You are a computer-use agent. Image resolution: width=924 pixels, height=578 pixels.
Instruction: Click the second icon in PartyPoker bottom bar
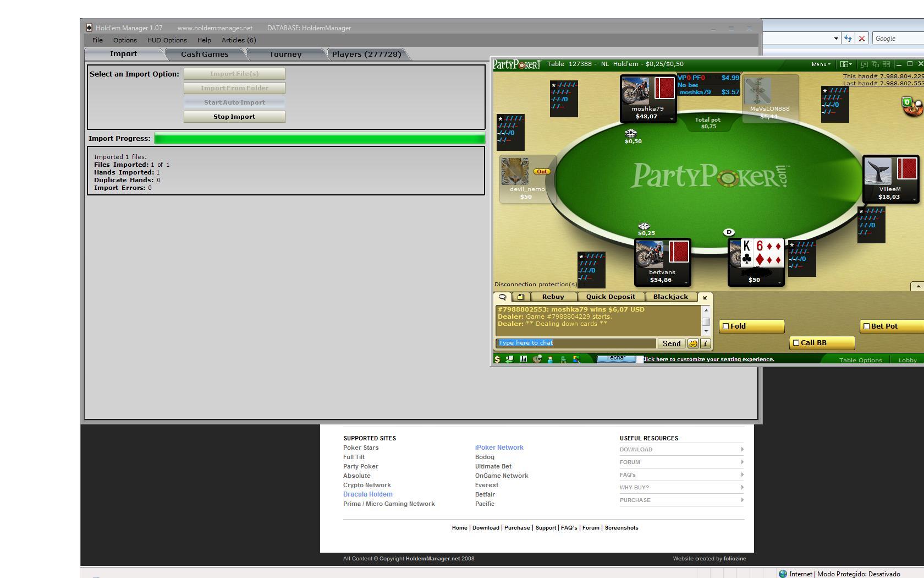click(x=510, y=359)
